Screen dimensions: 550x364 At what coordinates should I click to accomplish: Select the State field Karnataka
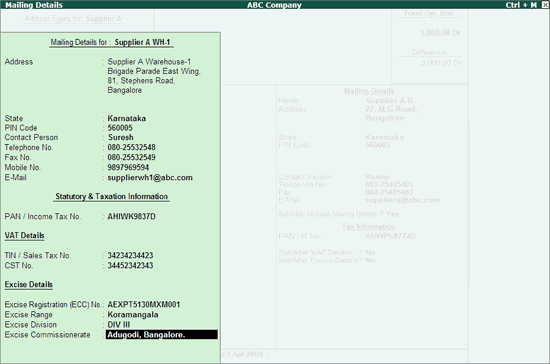(127, 118)
